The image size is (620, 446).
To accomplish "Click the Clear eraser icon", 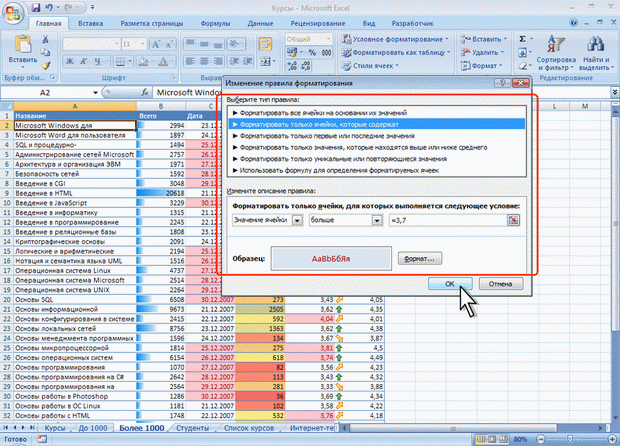I will click(x=522, y=66).
